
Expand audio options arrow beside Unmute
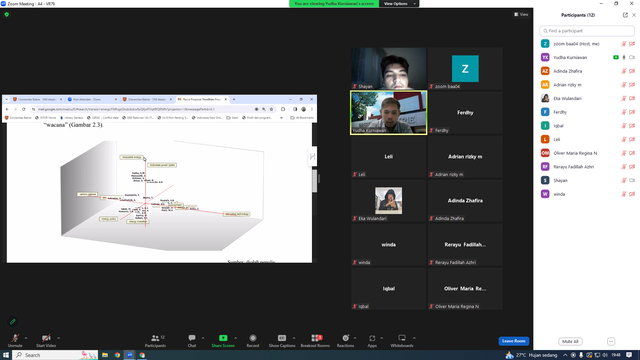(26, 338)
